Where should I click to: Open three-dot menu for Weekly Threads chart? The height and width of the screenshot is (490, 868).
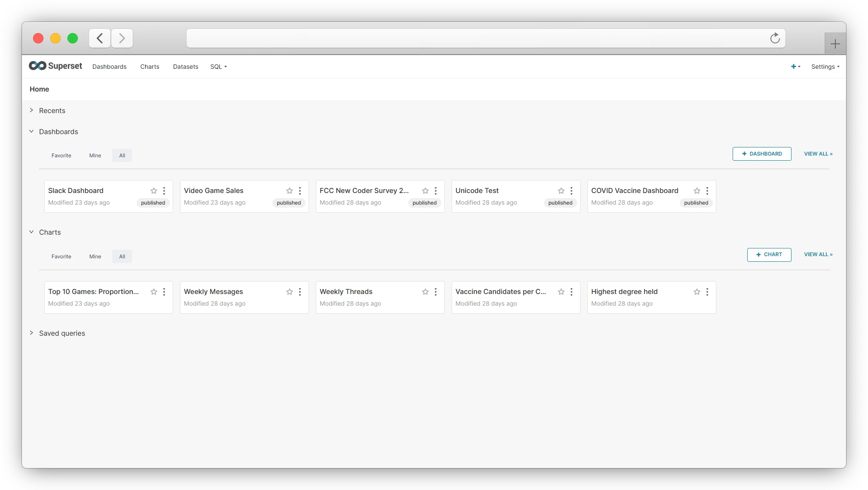coord(436,292)
